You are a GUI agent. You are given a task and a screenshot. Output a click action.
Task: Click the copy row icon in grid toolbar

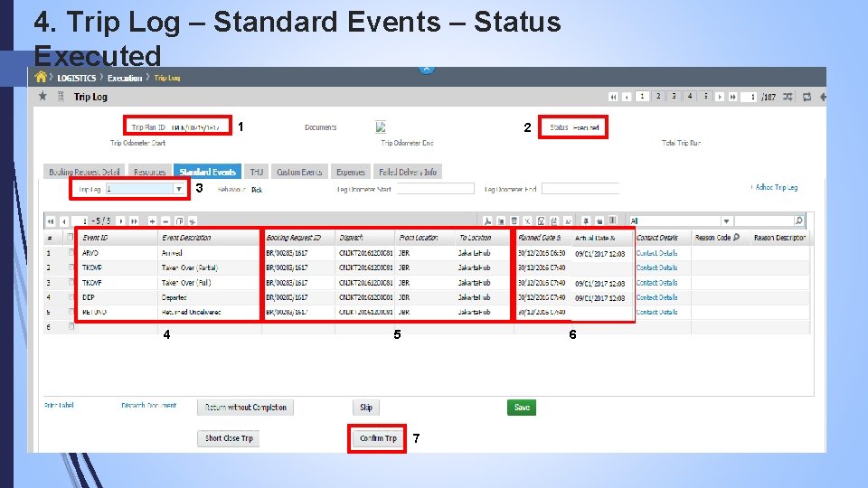[179, 221]
